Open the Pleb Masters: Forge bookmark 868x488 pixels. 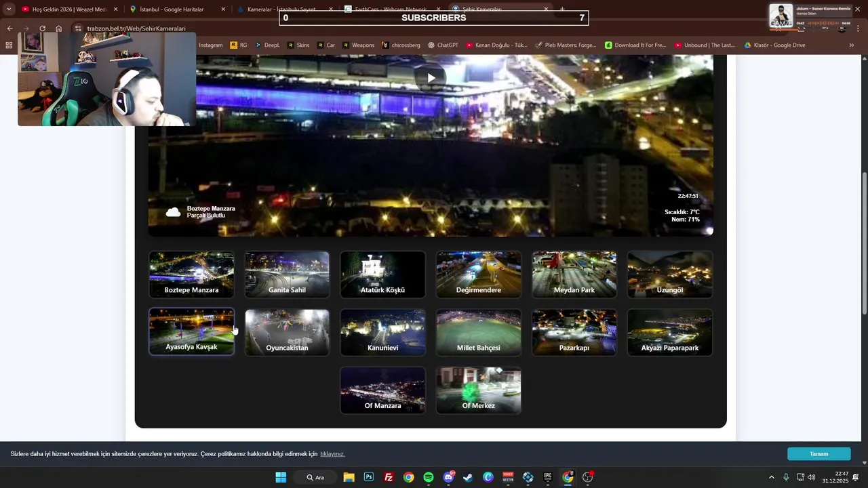pyautogui.click(x=566, y=45)
